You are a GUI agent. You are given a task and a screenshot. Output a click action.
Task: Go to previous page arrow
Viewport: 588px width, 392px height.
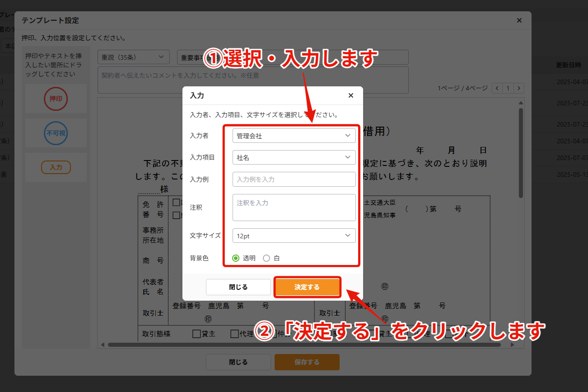(497, 88)
